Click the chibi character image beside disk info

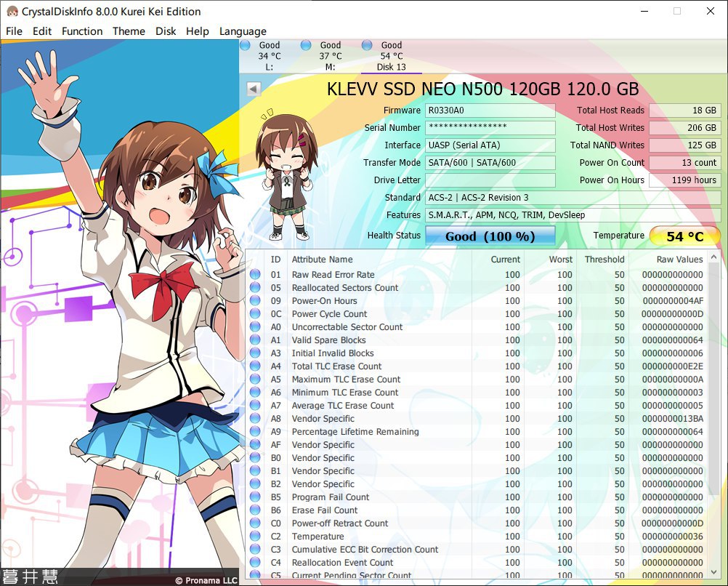(286, 174)
